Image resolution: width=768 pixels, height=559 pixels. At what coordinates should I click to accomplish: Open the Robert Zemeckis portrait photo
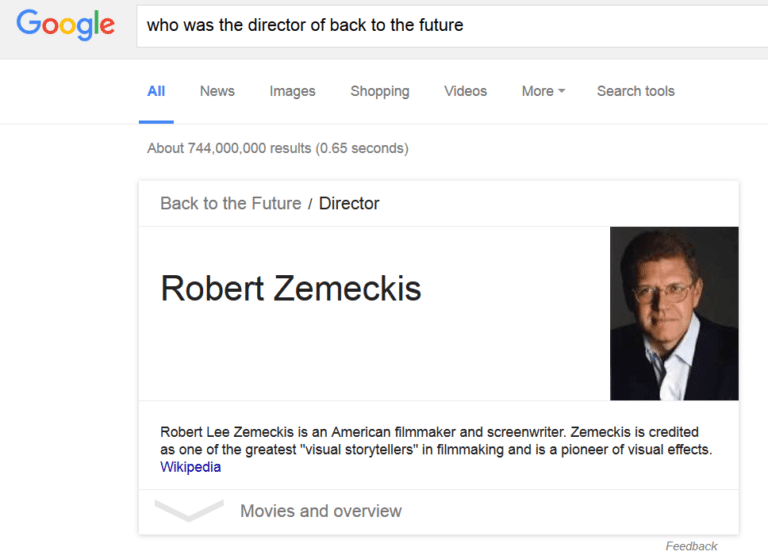click(674, 313)
